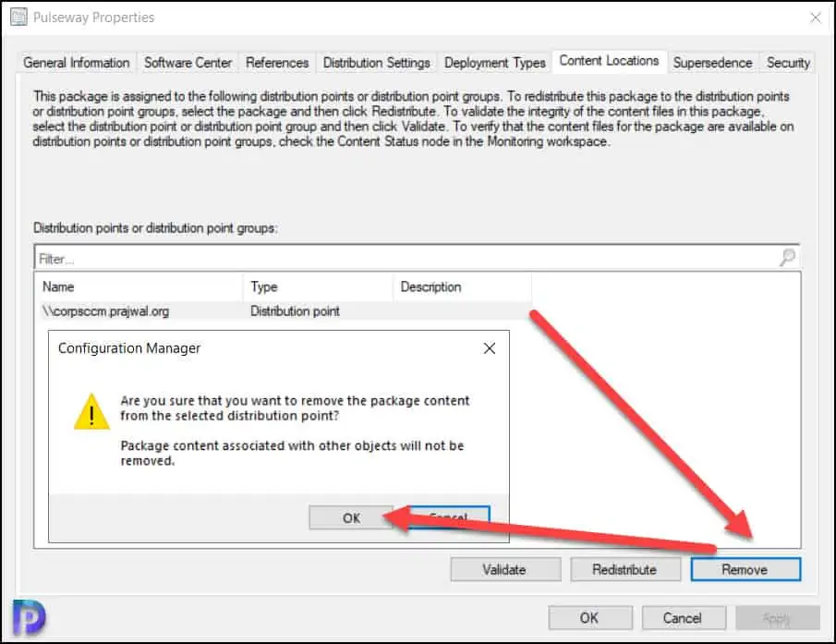The image size is (836, 644).
Task: Click the Validate button
Action: pyautogui.click(x=505, y=569)
